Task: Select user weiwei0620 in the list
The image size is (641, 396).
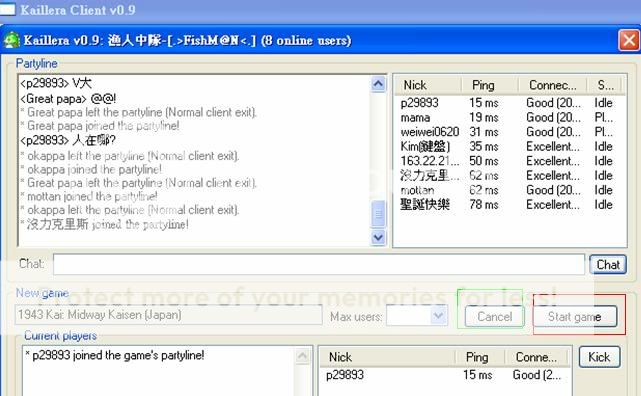Action: point(430,132)
